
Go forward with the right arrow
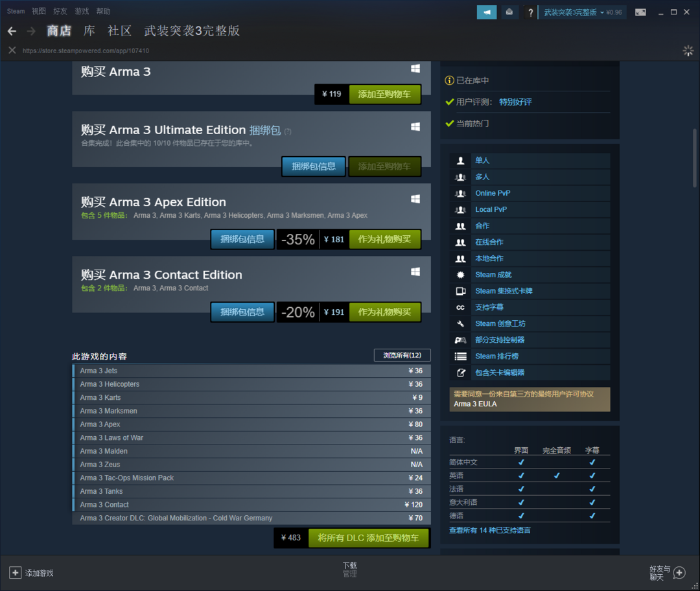(31, 31)
